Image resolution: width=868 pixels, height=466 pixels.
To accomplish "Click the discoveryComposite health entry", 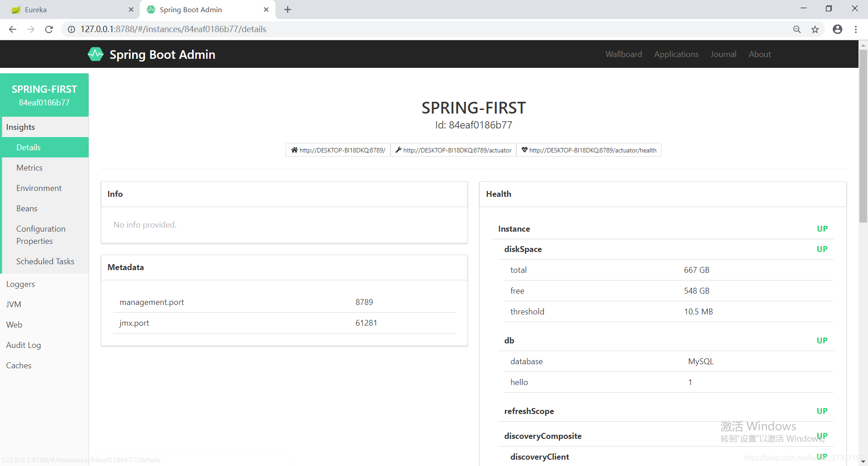I will coord(665,436).
